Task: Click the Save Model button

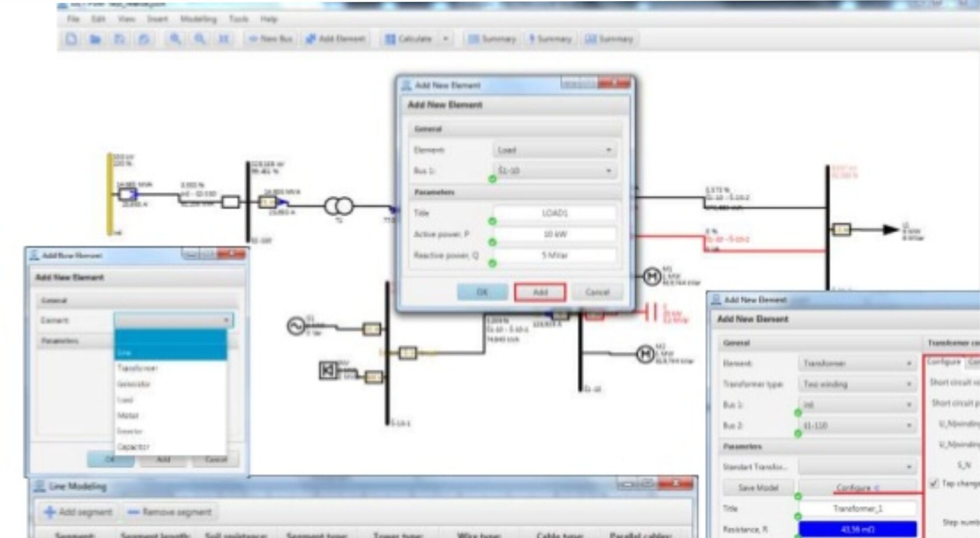Action: click(x=758, y=487)
